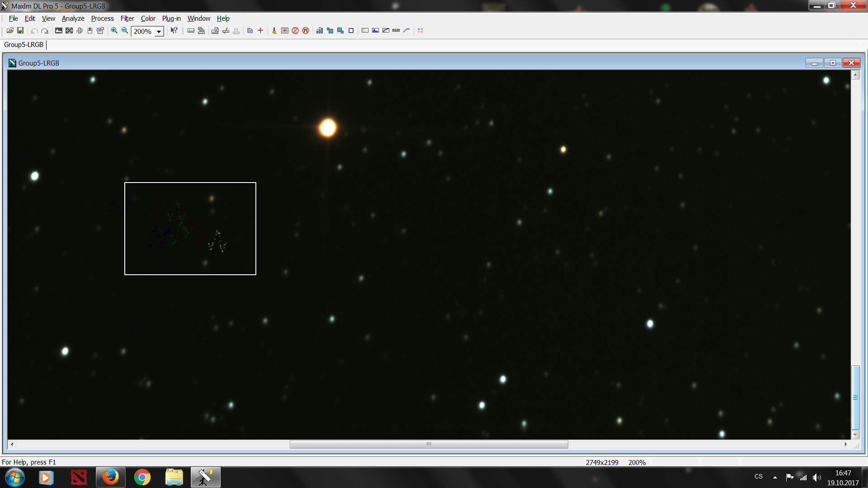Open the Plug-in menu
868x488 pixels.
(x=171, y=19)
